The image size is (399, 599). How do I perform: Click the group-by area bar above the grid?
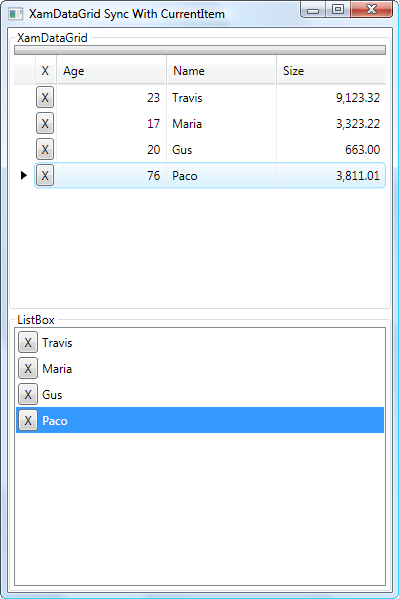point(200,50)
